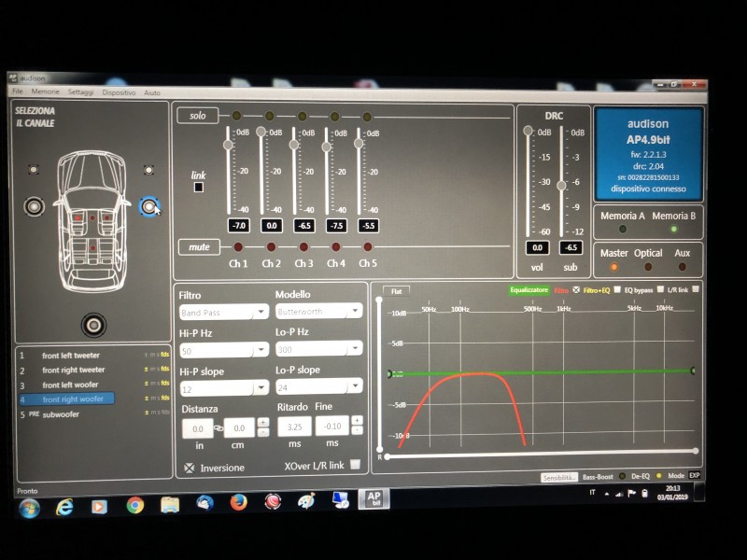Toggle solo indicator for Ch 1
This screenshot has height=560, width=747.
[237, 116]
